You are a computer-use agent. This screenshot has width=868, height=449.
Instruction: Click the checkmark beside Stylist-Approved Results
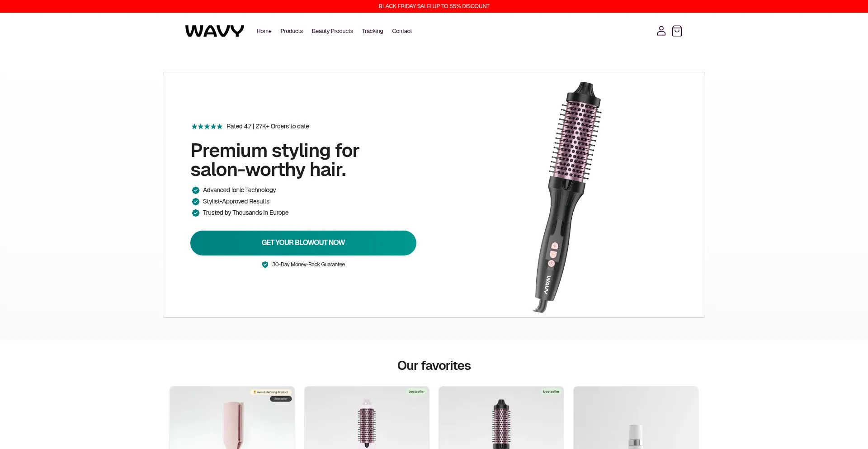pos(196,202)
